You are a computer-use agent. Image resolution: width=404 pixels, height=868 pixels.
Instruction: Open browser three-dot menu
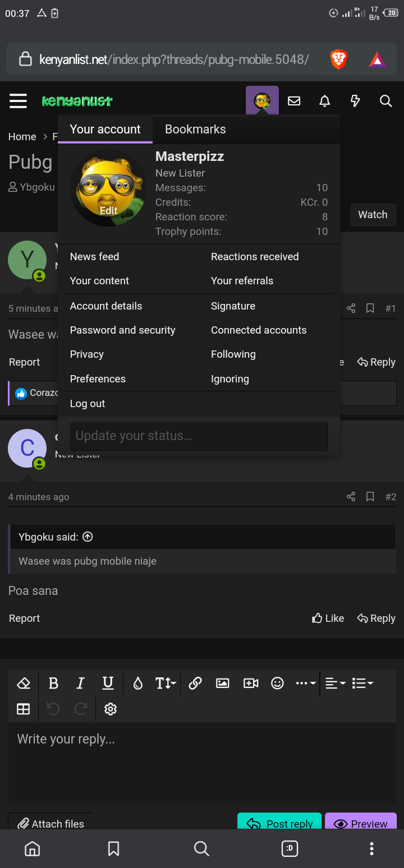pos(371,848)
